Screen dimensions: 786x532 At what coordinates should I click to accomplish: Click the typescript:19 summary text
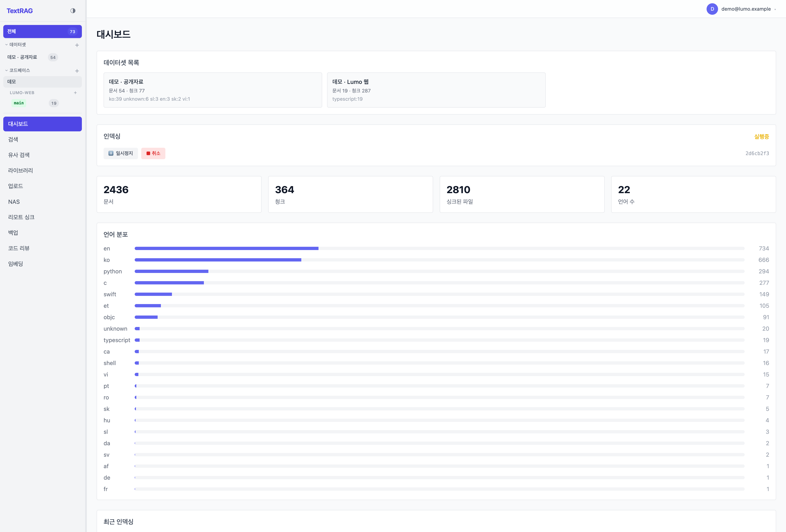[x=347, y=99]
